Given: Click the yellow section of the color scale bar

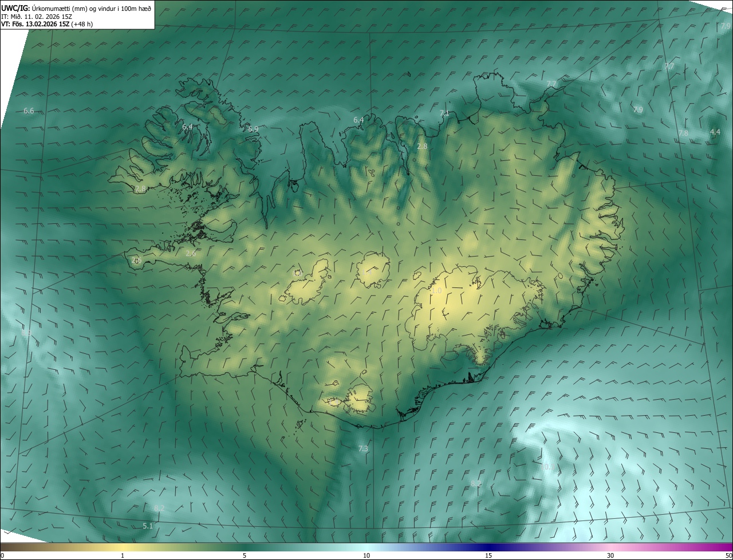Looking at the screenshot, I should tap(123, 547).
